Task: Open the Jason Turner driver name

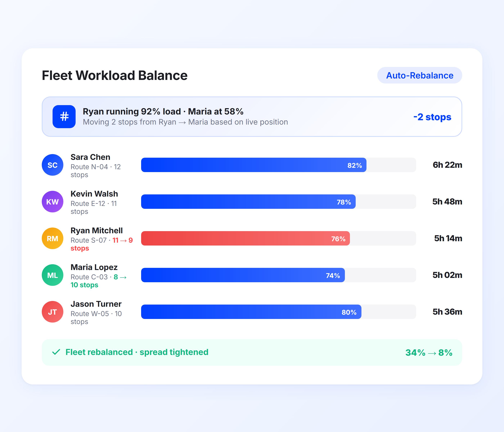Action: (96, 304)
